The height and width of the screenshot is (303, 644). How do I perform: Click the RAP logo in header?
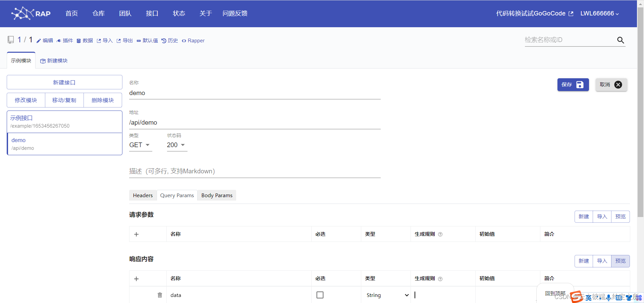point(31,13)
